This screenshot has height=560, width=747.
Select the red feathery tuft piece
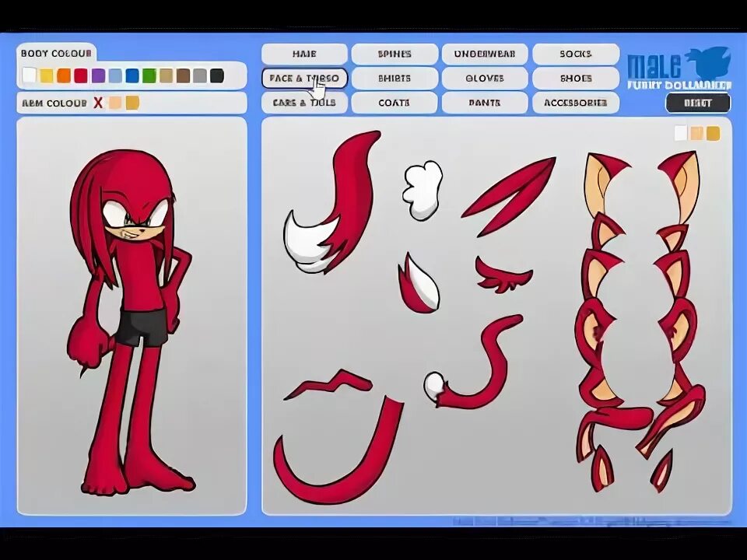pyautogui.click(x=503, y=275)
